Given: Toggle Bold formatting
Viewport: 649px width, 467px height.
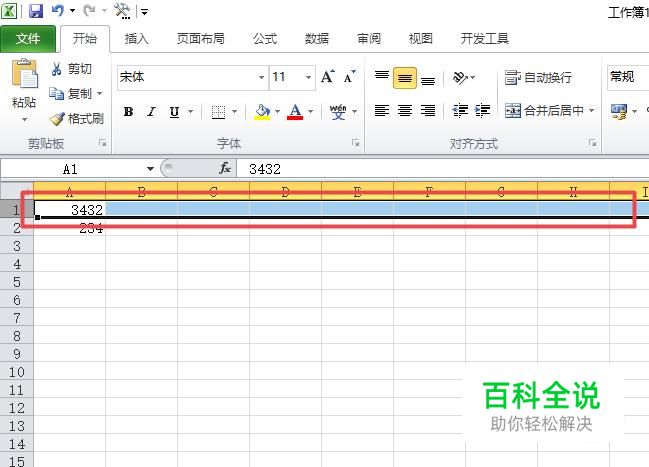Looking at the screenshot, I should [128, 111].
